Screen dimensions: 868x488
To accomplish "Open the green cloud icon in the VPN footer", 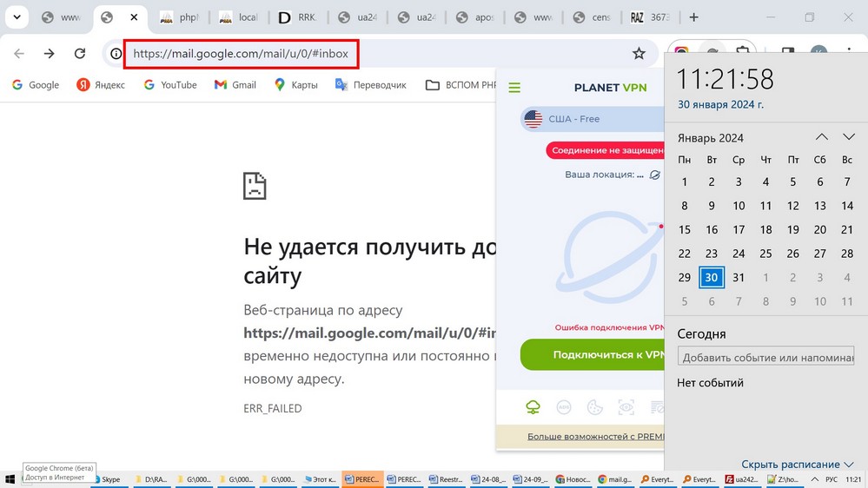I will pos(533,408).
